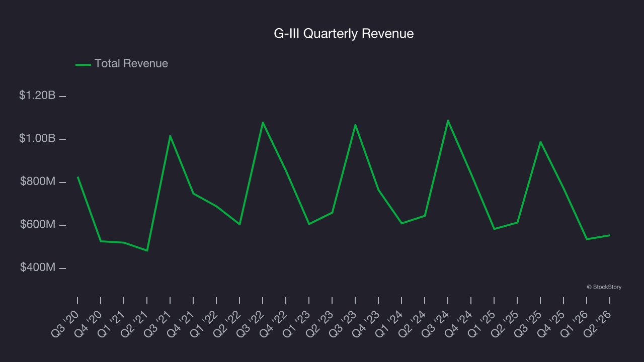
Task: Click the "Q4 '22" x-axis label
Action: point(275,324)
